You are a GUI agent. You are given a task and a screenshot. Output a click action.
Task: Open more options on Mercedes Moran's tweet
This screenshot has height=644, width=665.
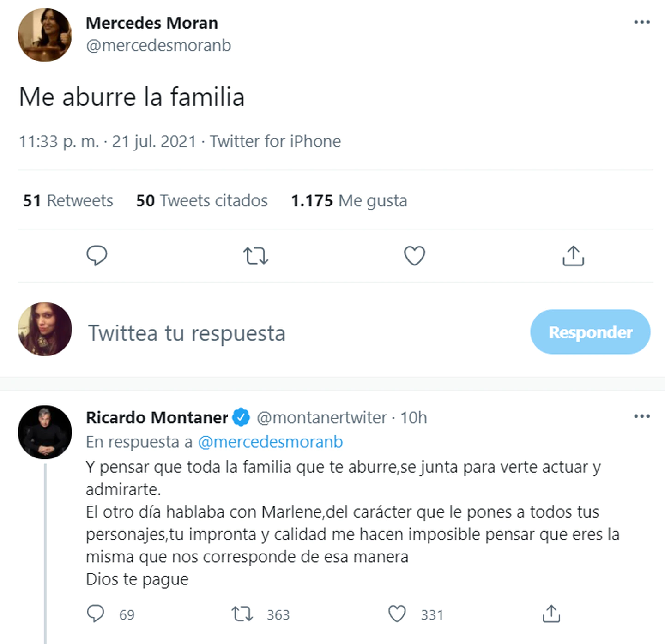pos(642,22)
